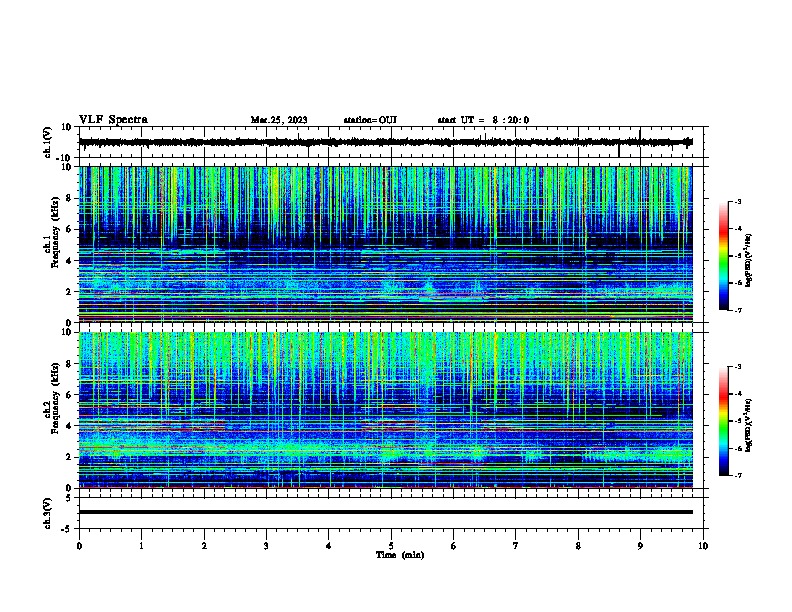Viewport: 792px width, 612px height.
Task: Click the 'station=OUI' header label
Action: click(370, 120)
